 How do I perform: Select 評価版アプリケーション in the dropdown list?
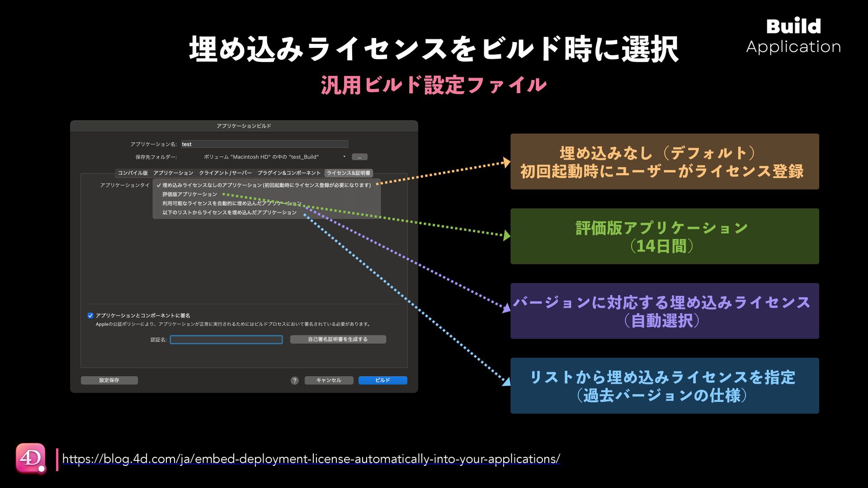(x=190, y=194)
